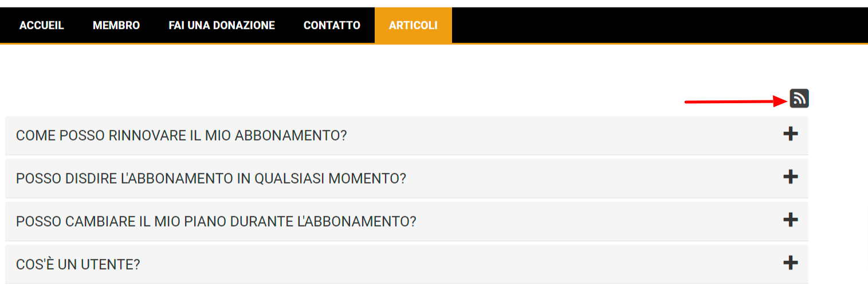Expand 'Posso cambiare il mio piano durante l'abbonamento?'

(x=216, y=221)
